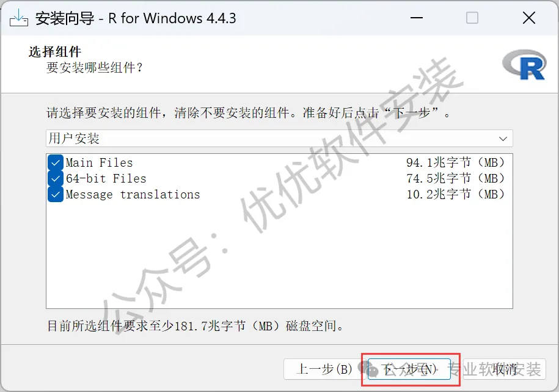
Task: Uncheck the Main Files checkbox
Action: click(55, 163)
